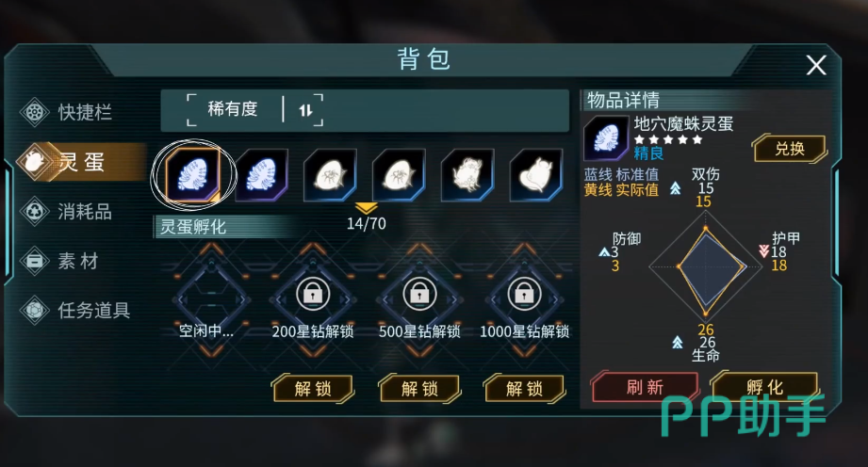Image resolution: width=868 pixels, height=467 pixels.
Task: Expand inventory with yellow down chevron
Action: tap(366, 208)
